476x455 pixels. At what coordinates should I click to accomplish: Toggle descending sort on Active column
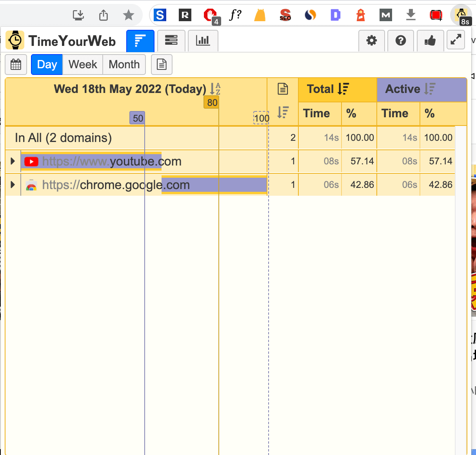[x=430, y=89]
